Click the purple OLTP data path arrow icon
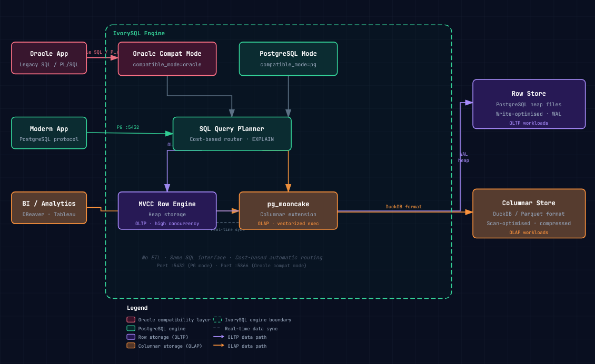The image size is (595, 364). (x=219, y=337)
